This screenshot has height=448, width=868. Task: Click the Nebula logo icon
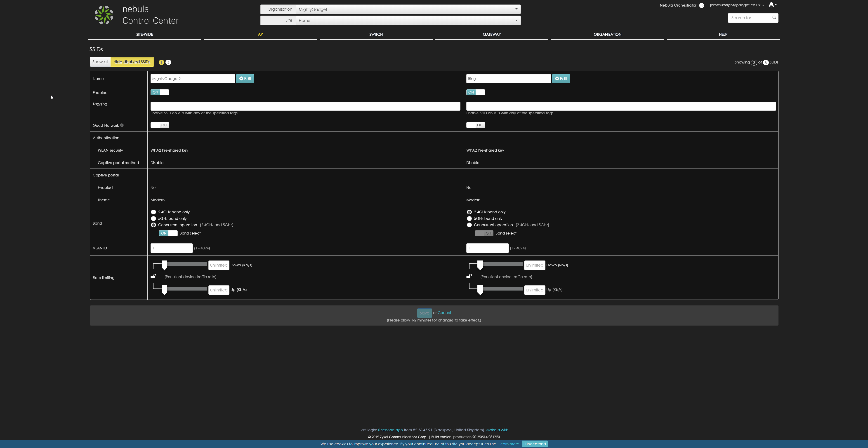(x=104, y=15)
